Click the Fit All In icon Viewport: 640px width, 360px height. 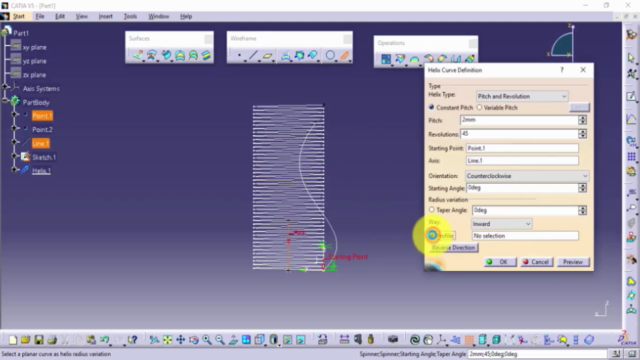pos(167,340)
